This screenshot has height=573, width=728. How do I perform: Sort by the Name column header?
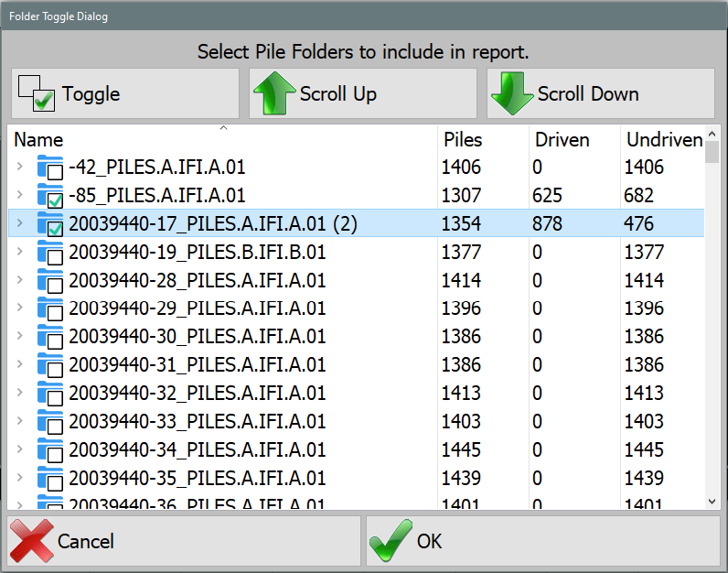[222, 139]
